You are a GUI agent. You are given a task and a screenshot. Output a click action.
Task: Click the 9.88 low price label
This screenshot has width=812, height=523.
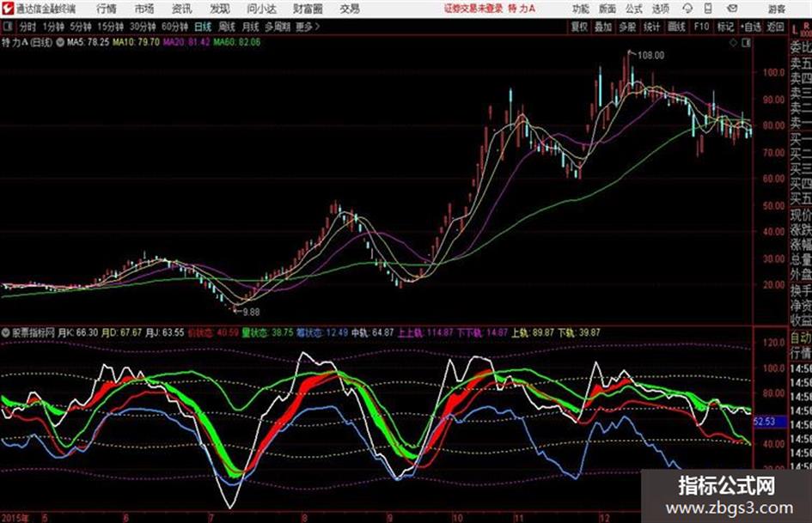coord(251,313)
